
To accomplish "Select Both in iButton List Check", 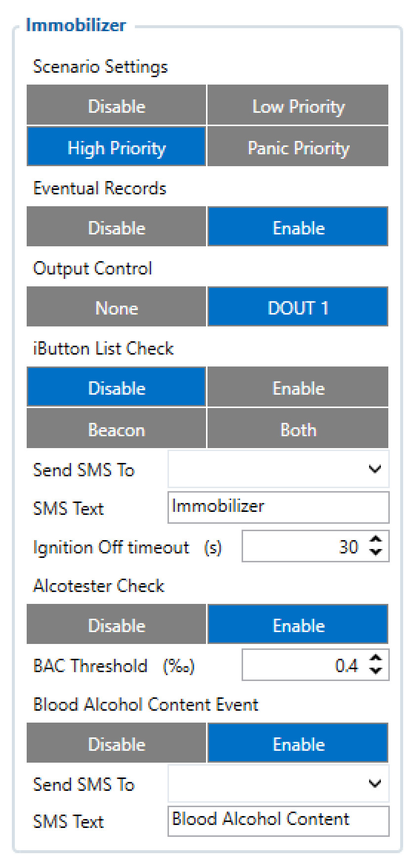I will tap(298, 428).
